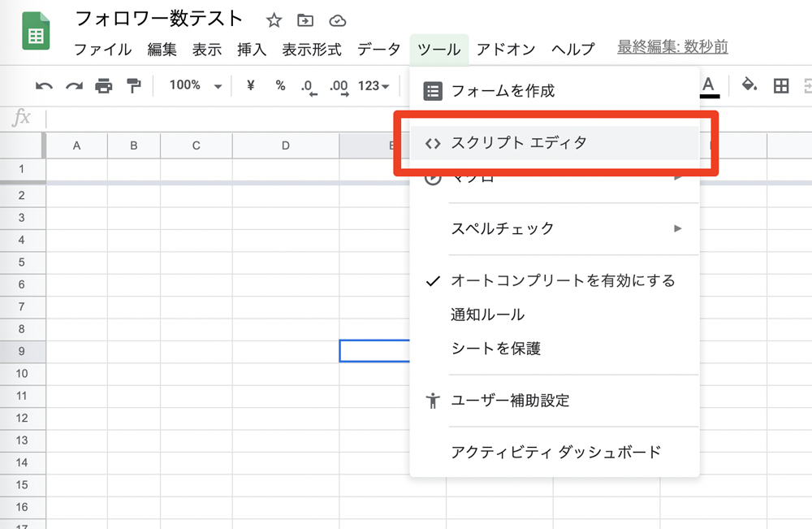The width and height of the screenshot is (812, 529).
Task: Click the form icon beside フォームを作成
Action: point(433,91)
